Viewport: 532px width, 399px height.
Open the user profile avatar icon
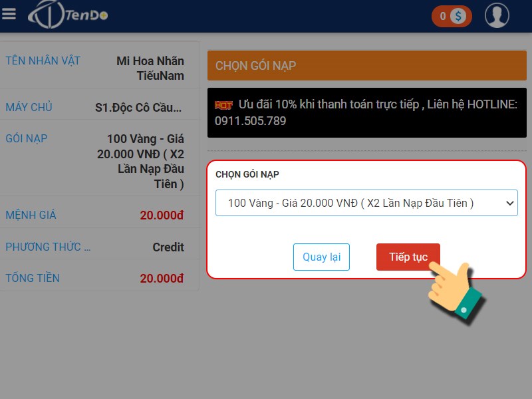tap(497, 15)
